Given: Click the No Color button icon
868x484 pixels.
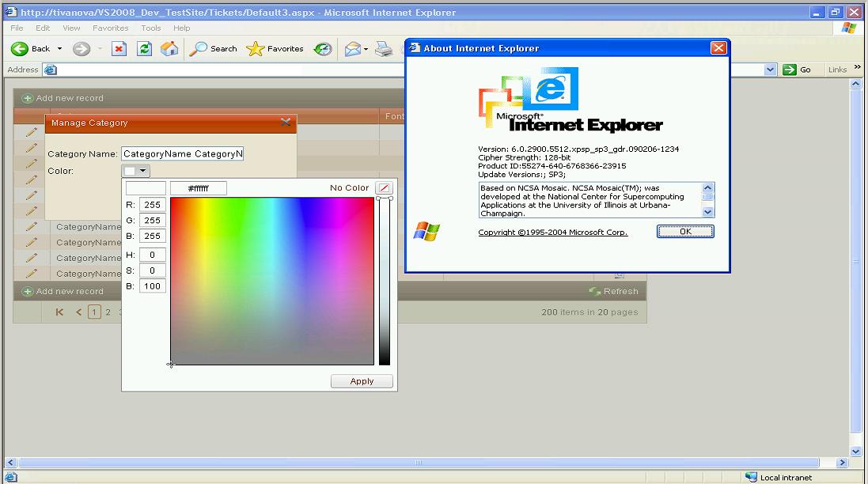Looking at the screenshot, I should point(384,187).
